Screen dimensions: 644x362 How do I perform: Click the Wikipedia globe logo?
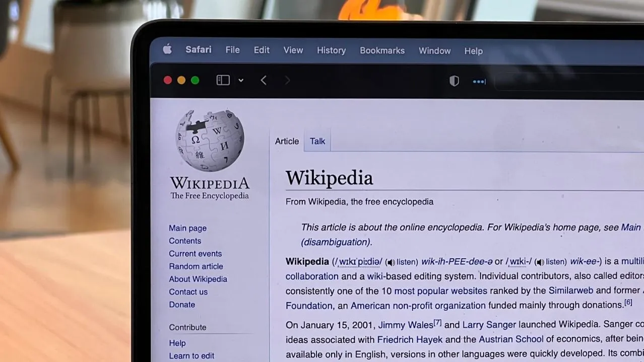(210, 140)
